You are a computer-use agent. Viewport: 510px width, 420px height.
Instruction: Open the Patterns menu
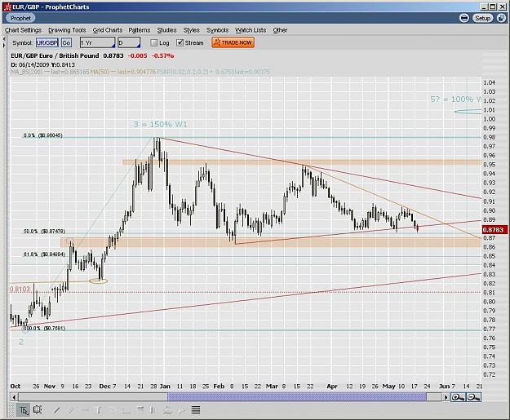tap(140, 30)
